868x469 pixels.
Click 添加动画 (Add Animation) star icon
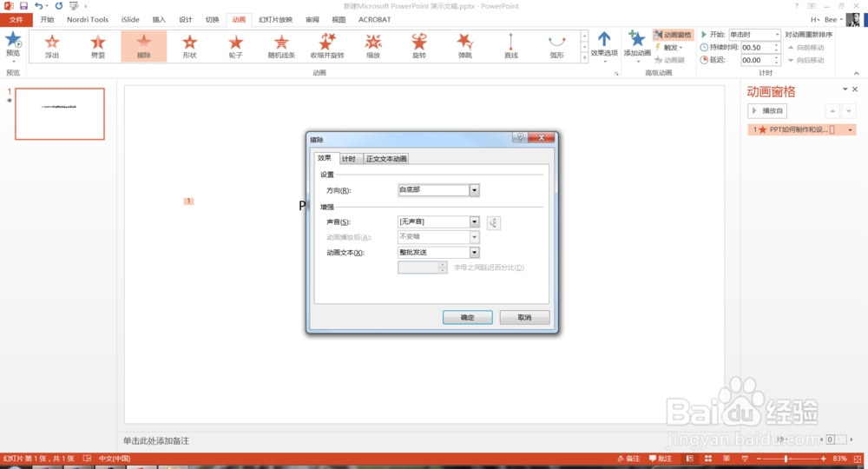[x=637, y=40]
